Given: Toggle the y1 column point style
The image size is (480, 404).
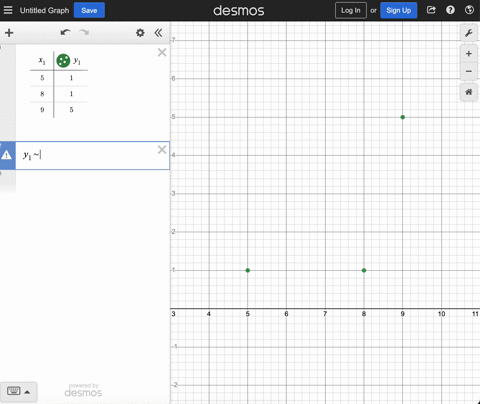Looking at the screenshot, I should (x=63, y=61).
